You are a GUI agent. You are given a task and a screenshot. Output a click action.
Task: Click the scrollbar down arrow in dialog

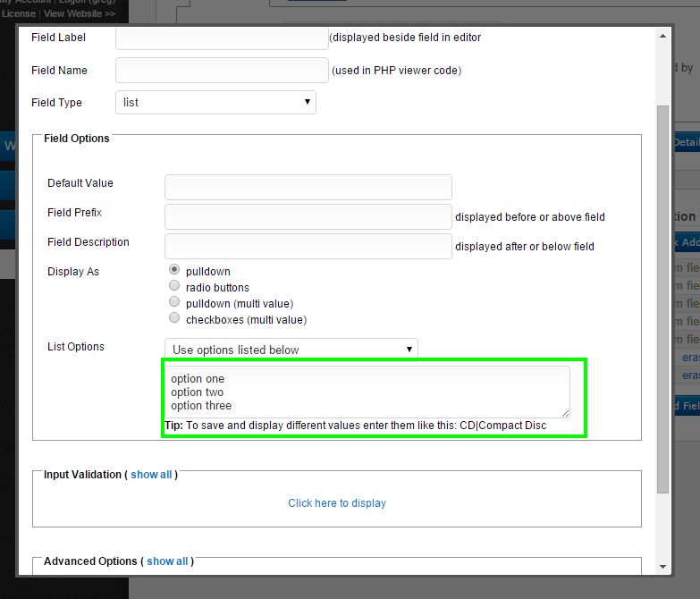[662, 566]
